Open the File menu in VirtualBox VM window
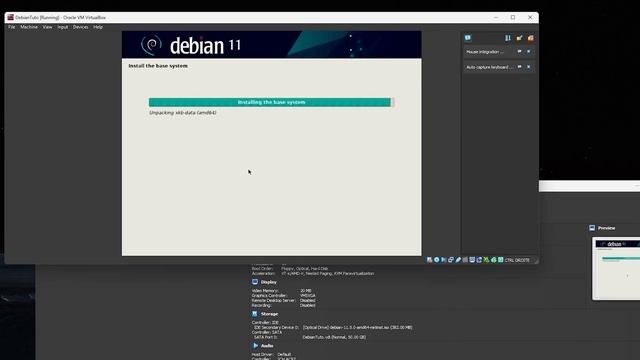 tap(11, 27)
